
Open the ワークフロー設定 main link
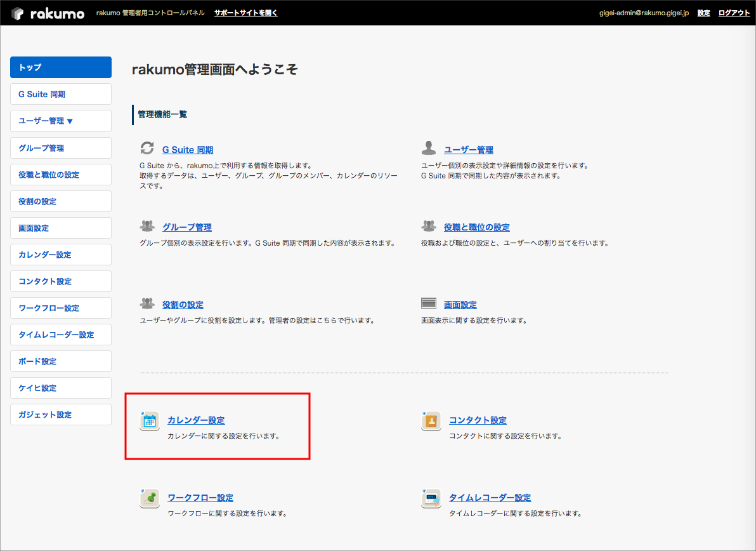click(200, 498)
